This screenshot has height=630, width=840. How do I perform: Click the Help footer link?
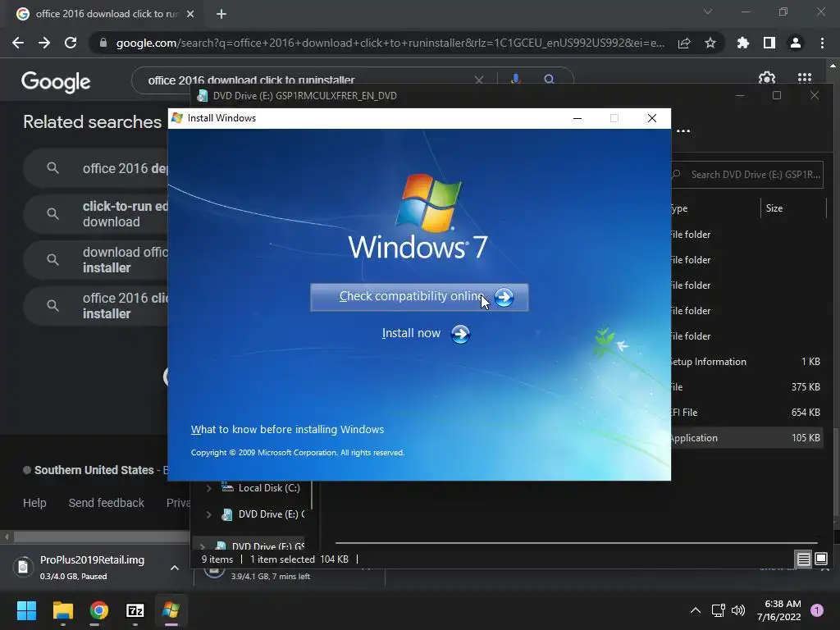coord(34,503)
